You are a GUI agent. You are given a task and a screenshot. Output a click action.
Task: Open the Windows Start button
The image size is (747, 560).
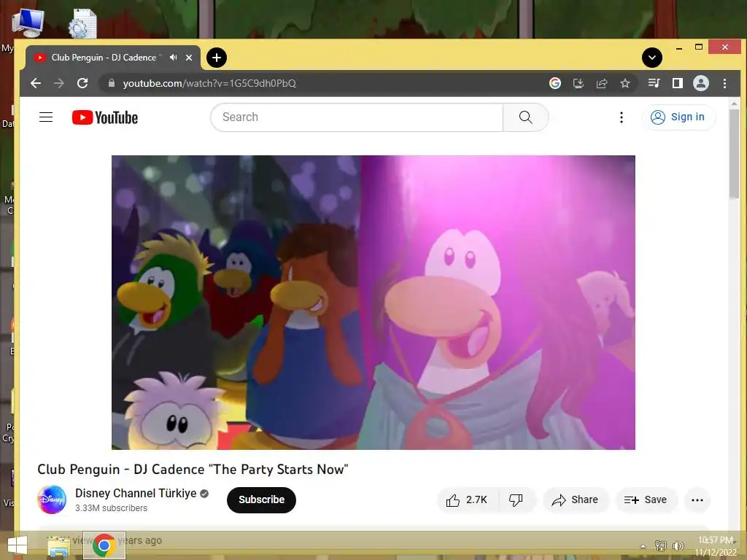coord(18,545)
